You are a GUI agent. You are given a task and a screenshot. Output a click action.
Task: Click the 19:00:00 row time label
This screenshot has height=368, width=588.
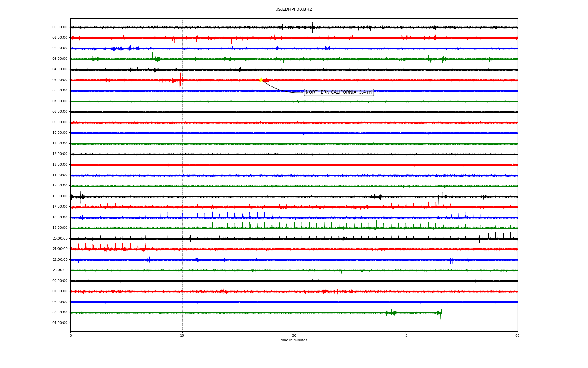(x=60, y=228)
